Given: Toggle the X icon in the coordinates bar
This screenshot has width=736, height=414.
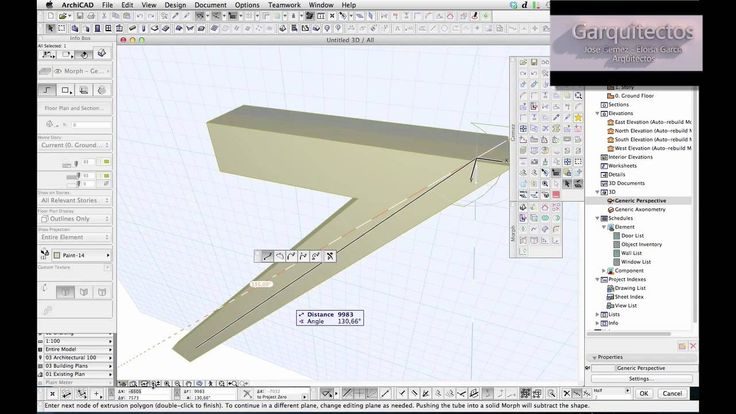Looking at the screenshot, I should click(x=52, y=394).
